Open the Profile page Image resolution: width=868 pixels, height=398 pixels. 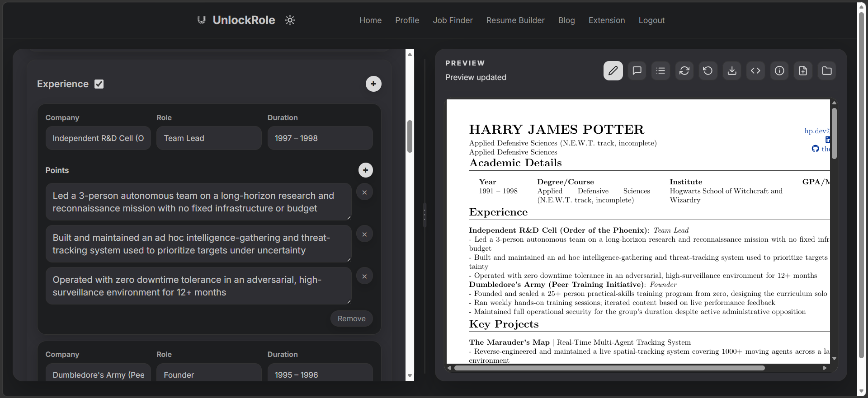coord(407,20)
